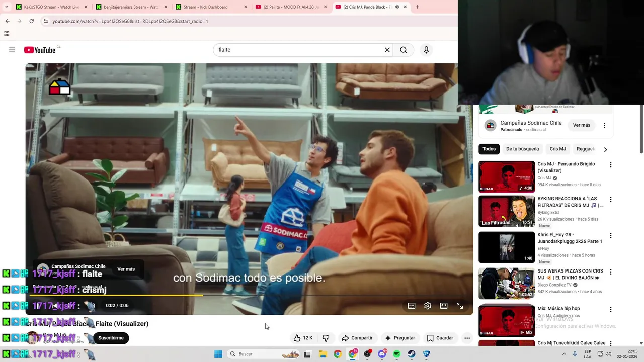Open the Preguntar AI button
This screenshot has height=362, width=644.
click(x=399, y=338)
